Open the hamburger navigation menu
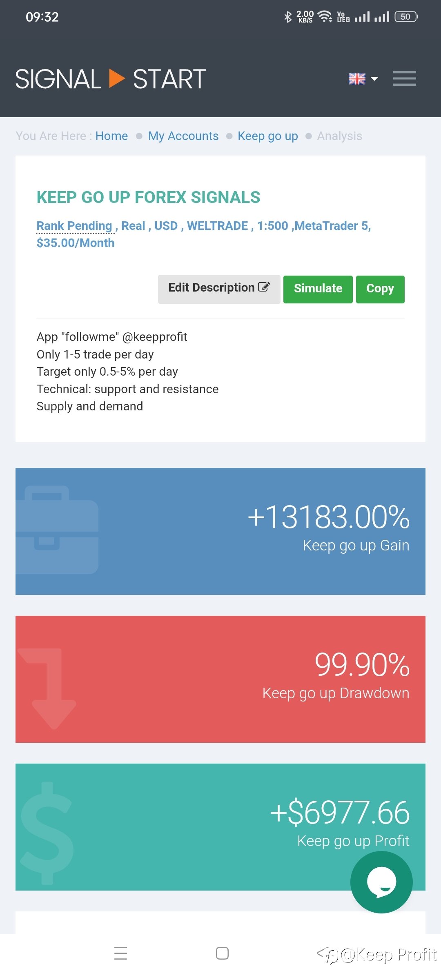The height and width of the screenshot is (980, 441). coord(404,78)
